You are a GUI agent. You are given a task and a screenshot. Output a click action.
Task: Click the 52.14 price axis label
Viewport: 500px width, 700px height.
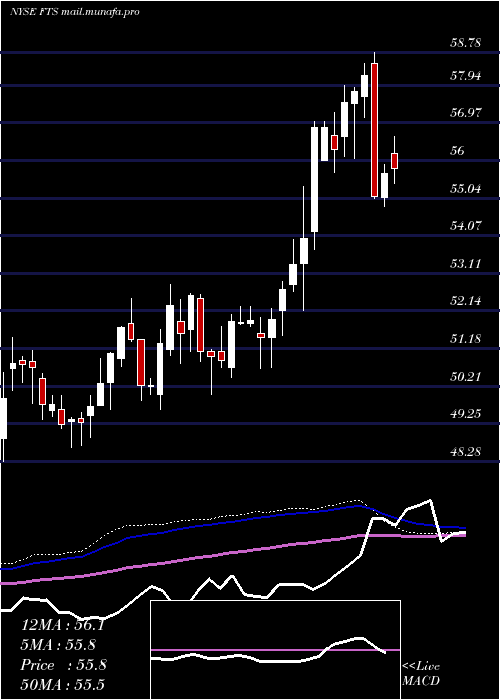466,301
